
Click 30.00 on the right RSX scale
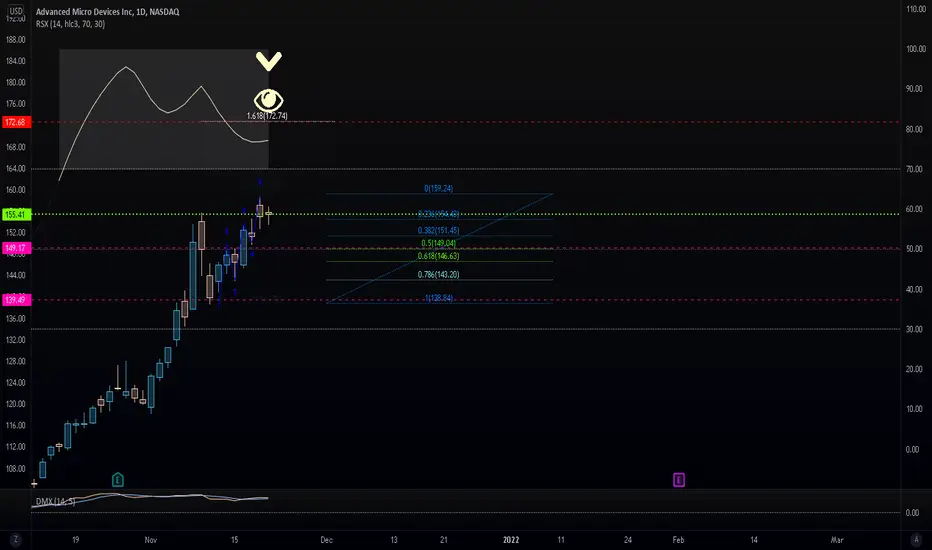pos(914,329)
